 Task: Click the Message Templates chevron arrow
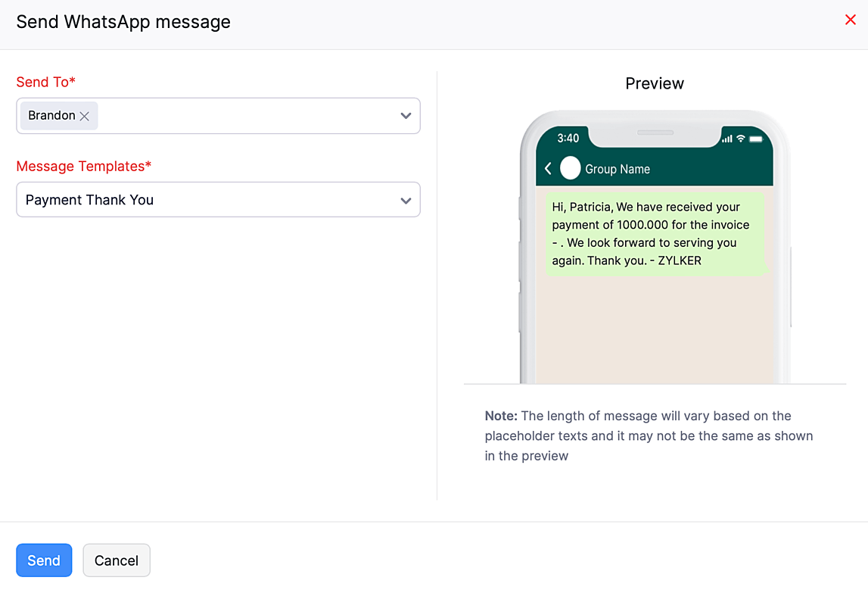[x=406, y=199]
